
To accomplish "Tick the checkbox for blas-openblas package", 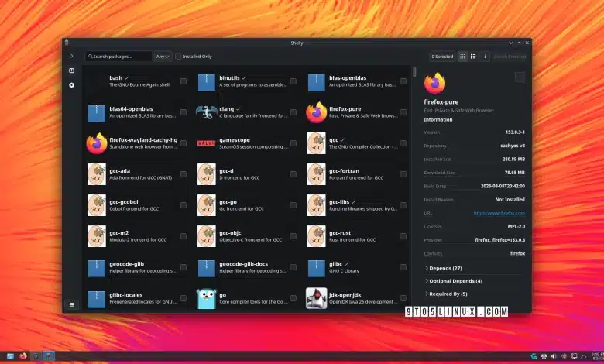I will point(403,81).
